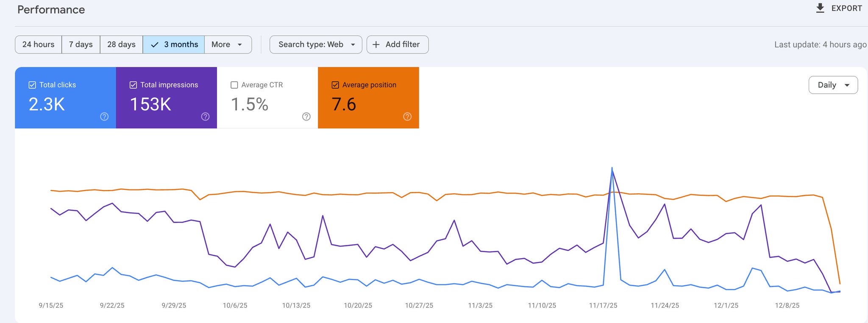
Task: Enable the Average CTR checkbox
Action: [x=234, y=85]
